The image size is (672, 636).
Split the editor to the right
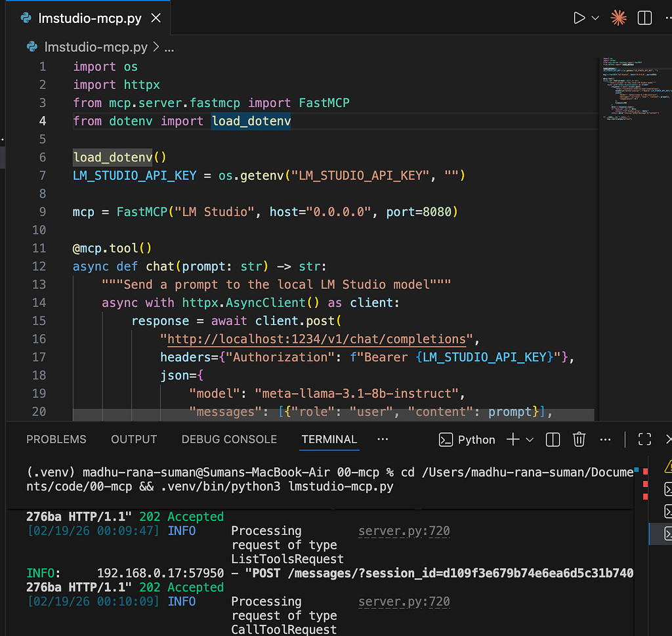tap(644, 18)
